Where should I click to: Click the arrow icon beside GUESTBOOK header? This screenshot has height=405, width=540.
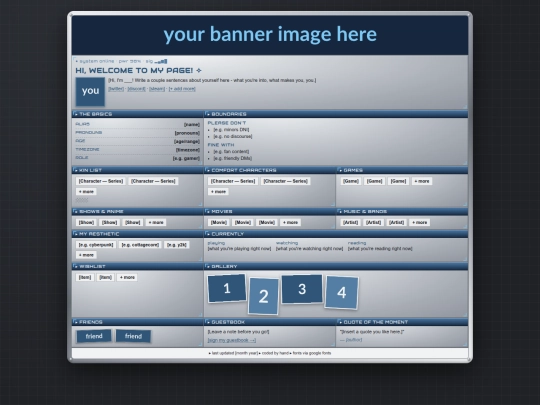pyautogui.click(x=208, y=322)
